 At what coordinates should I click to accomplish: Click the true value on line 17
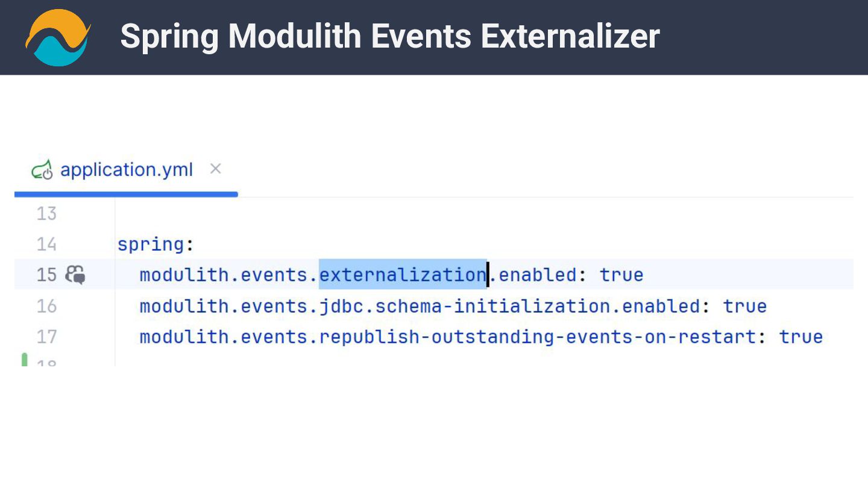[x=801, y=336]
